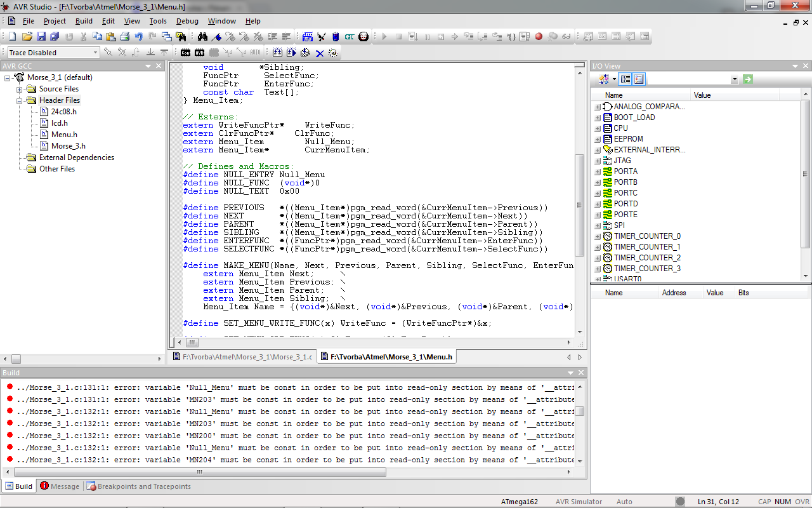Click the green QT Touch icon
The height and width of the screenshot is (508, 812).
350,36
